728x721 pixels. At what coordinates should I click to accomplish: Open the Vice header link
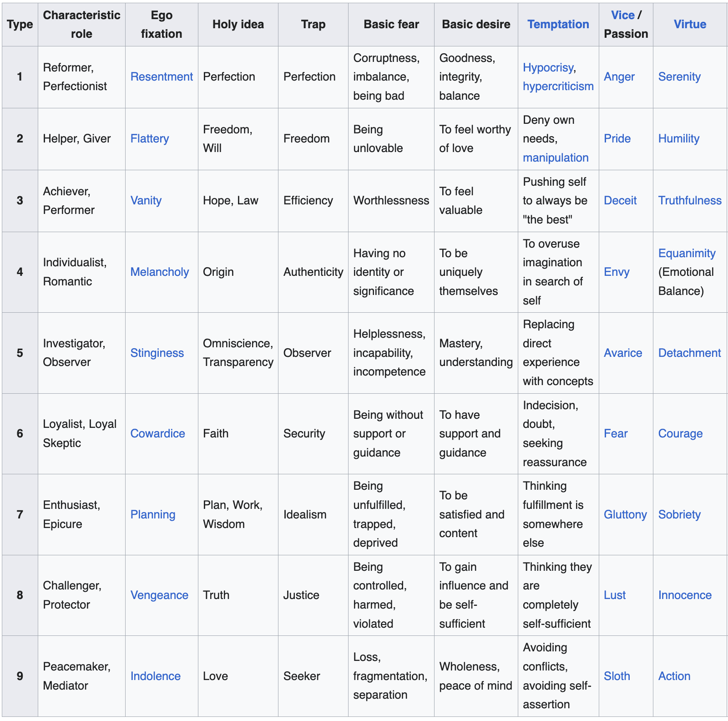point(622,15)
